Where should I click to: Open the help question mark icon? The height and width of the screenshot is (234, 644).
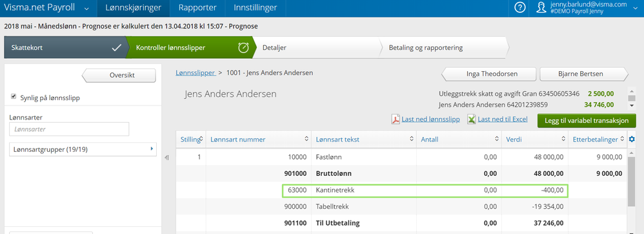pyautogui.click(x=520, y=8)
